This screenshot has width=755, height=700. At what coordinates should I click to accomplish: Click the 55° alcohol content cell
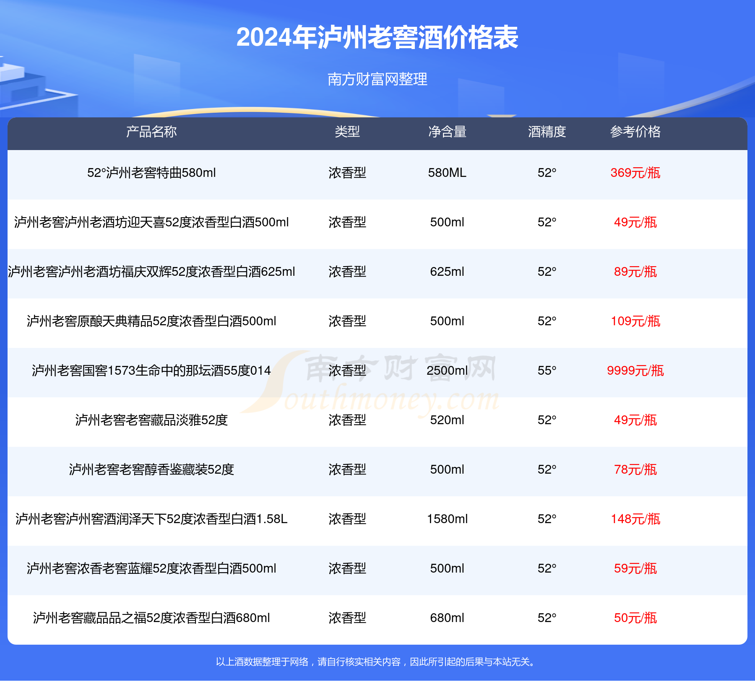coord(547,371)
